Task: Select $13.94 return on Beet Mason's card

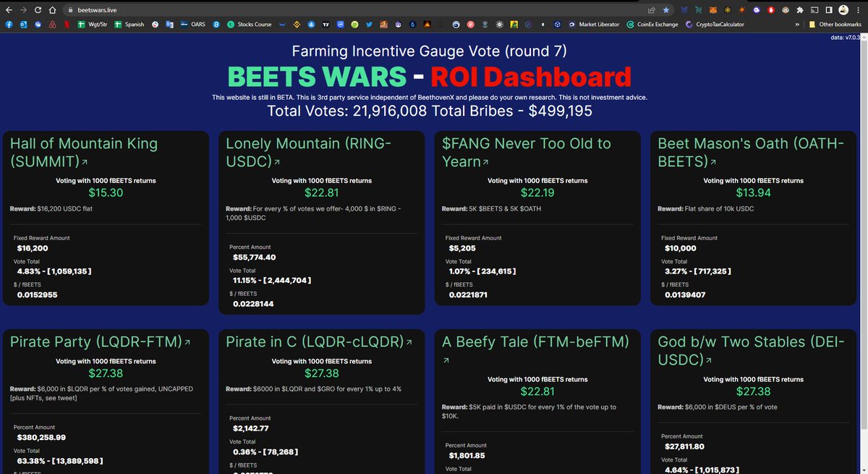Action: (753, 192)
